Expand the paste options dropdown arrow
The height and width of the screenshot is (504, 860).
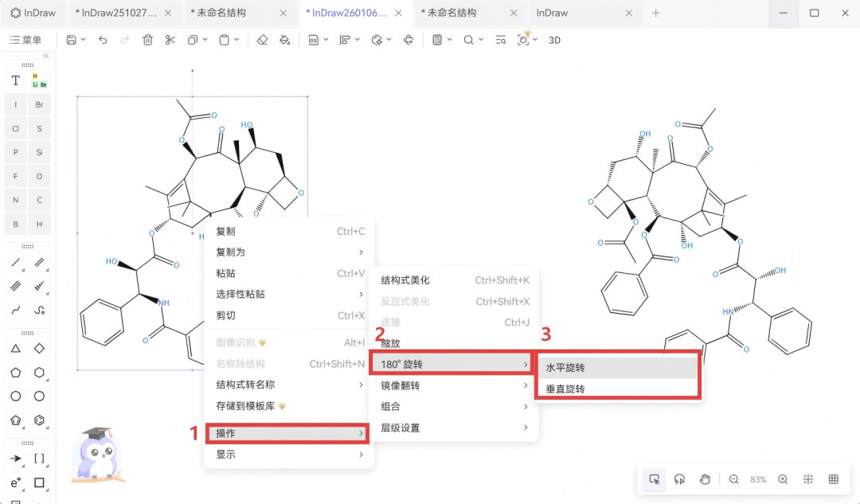pos(237,40)
